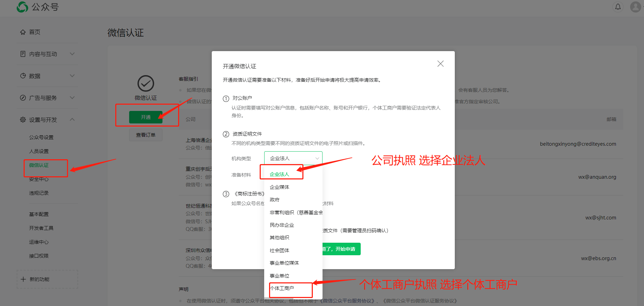This screenshot has width=644, height=306.
Task: Click email beitongxinyong@crediteyes.com
Action: coord(578,144)
